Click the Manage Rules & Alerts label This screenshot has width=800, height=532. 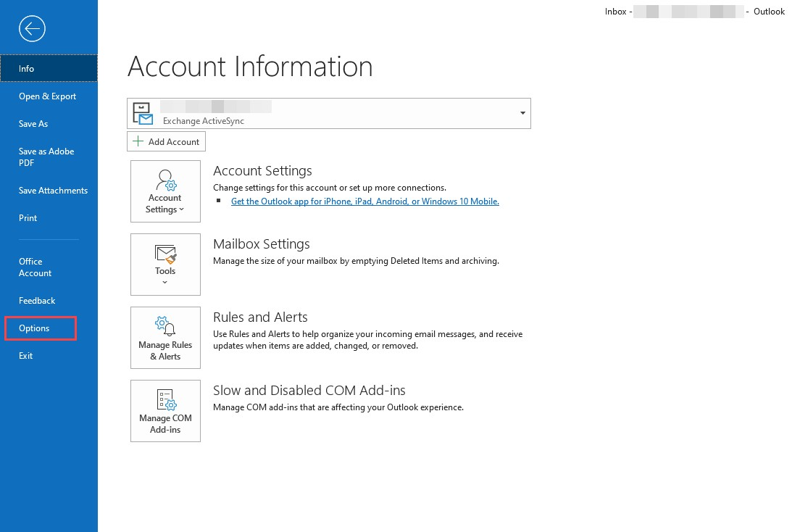click(165, 351)
